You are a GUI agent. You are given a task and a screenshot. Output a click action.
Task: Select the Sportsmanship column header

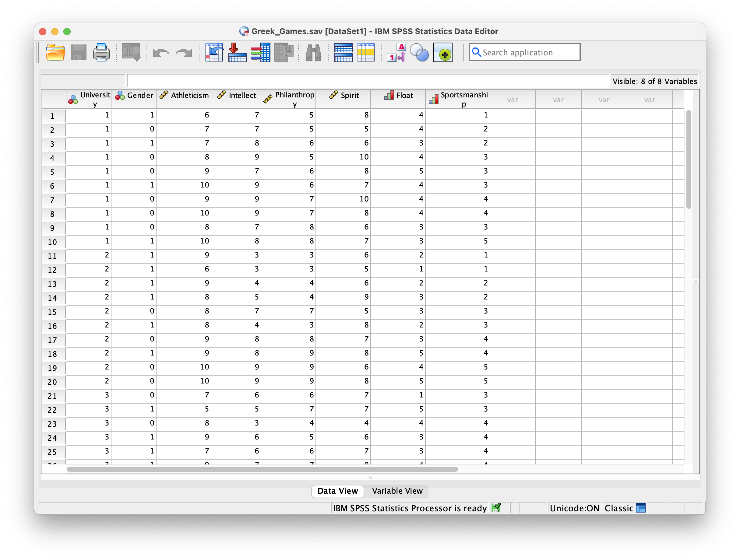coord(457,99)
